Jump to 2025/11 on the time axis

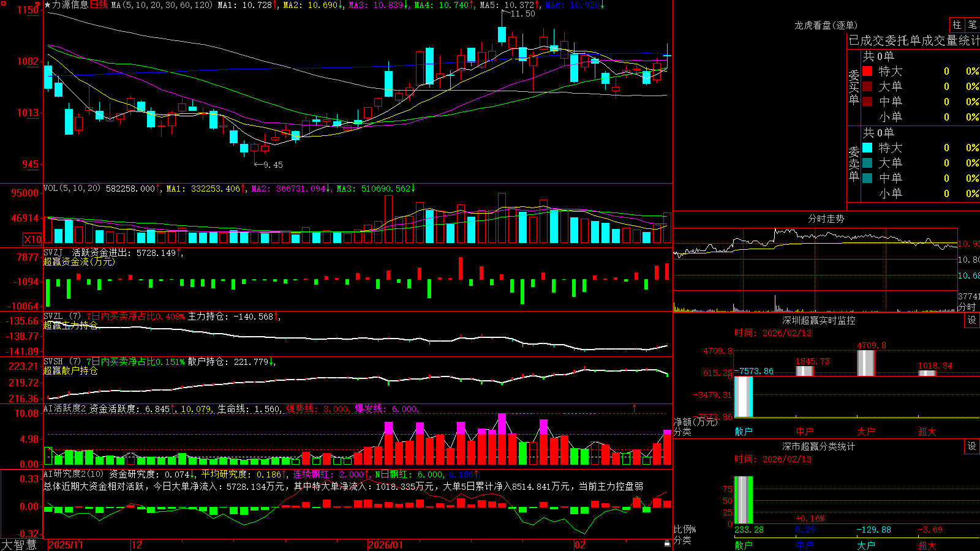click(66, 545)
